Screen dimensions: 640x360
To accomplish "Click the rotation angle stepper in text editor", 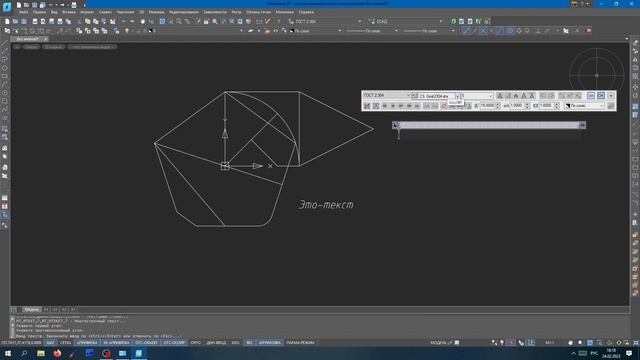I will coord(498,106).
